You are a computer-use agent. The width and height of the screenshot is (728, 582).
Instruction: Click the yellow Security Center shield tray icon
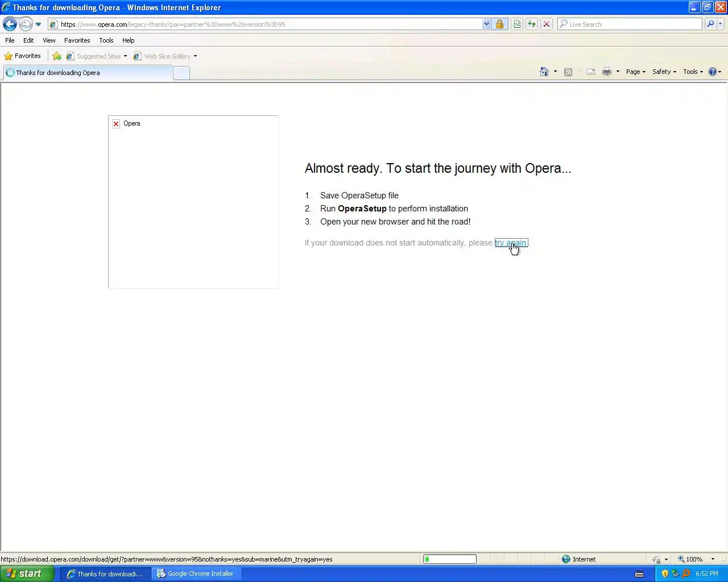(x=665, y=573)
